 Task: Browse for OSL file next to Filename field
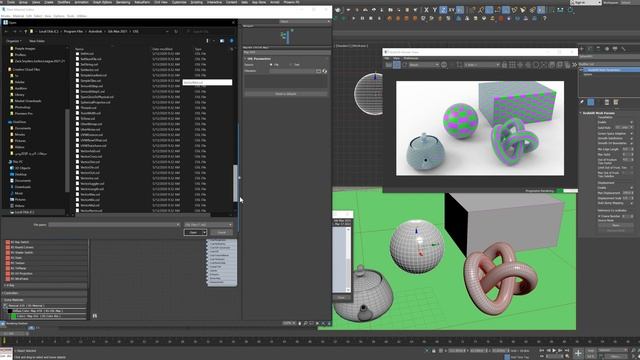[x=318, y=71]
